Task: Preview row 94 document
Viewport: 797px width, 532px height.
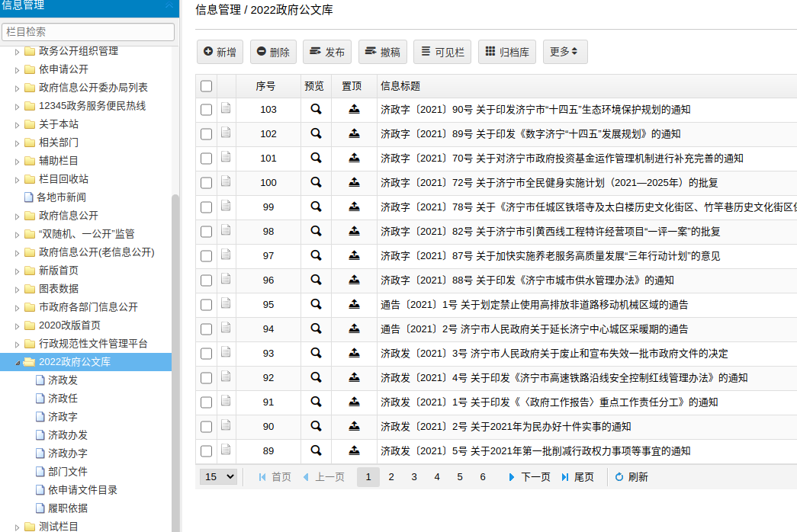Action: [x=316, y=328]
